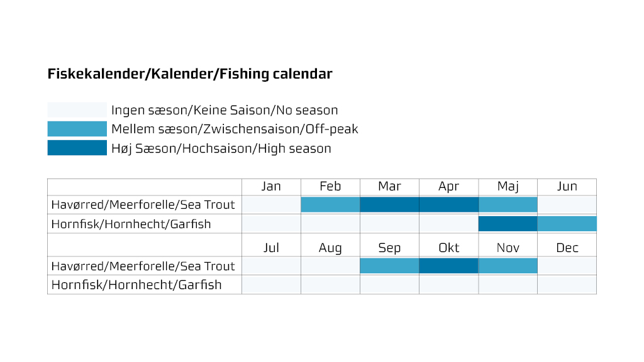This screenshot has height=362, width=644.
Task: Select the Sea Trout April high season cell
Action: pyautogui.click(x=449, y=204)
